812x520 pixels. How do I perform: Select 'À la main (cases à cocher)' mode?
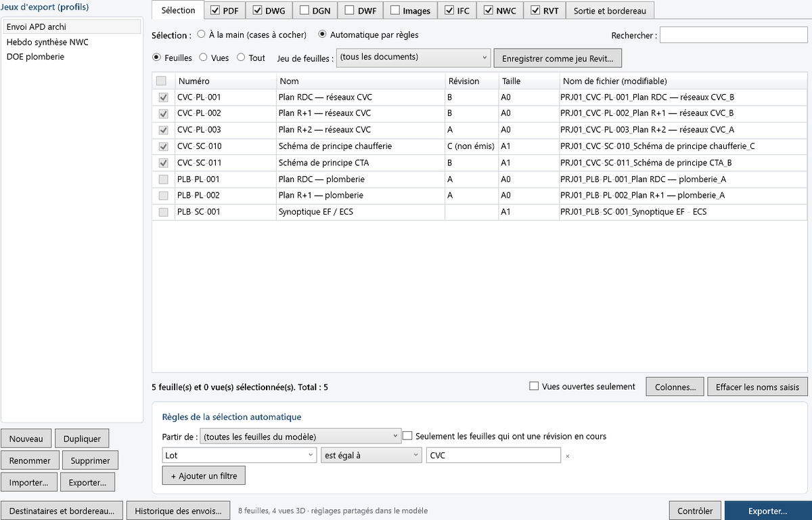(201, 35)
